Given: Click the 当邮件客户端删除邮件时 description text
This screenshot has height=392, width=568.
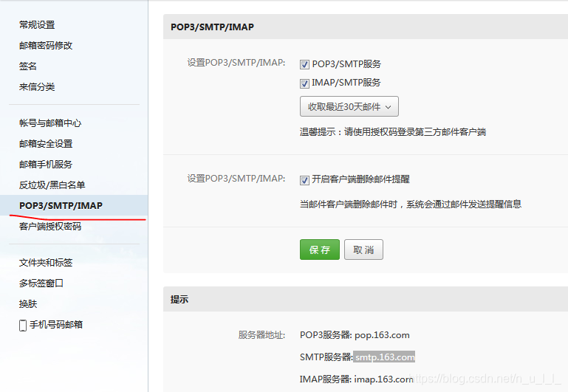Looking at the screenshot, I should 411,204.
